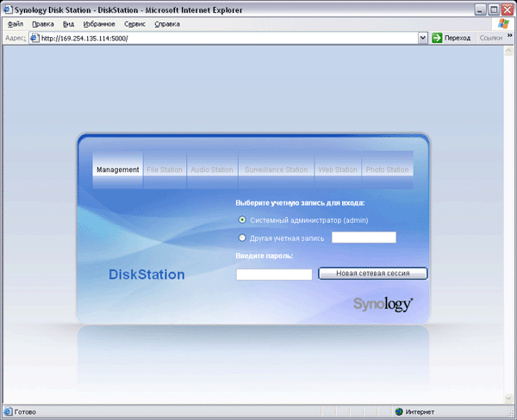Screen dimensions: 517x420
Task: Click the Новая сетевая сессия button
Action: [372, 274]
